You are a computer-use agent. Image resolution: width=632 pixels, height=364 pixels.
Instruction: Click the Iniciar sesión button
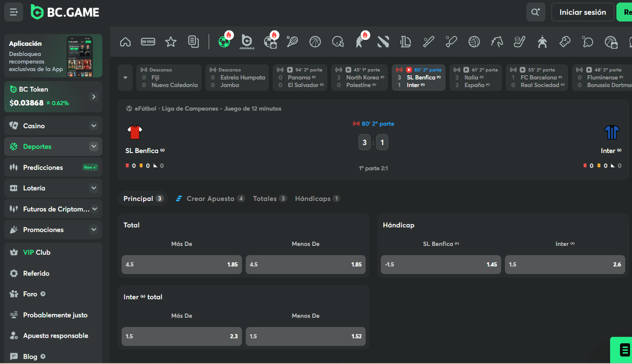point(582,12)
